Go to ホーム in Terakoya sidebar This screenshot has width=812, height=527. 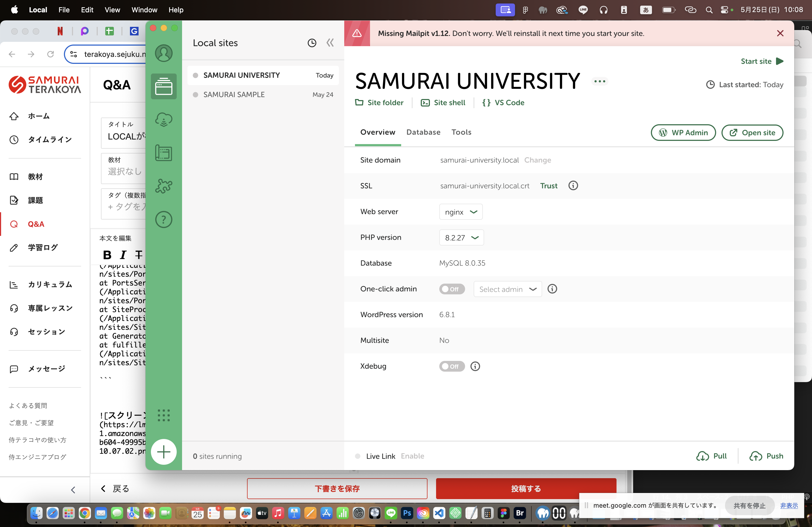coord(39,116)
